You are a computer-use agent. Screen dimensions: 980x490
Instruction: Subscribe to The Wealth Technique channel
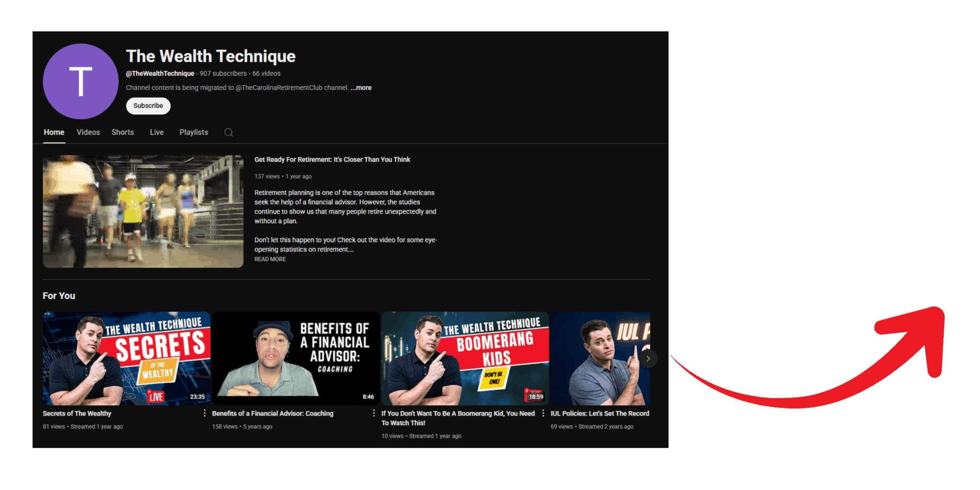point(148,106)
